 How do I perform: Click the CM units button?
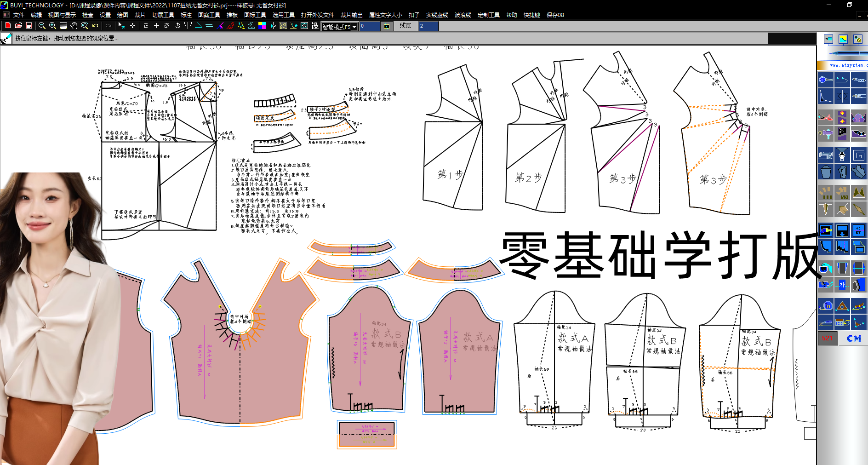pos(854,339)
